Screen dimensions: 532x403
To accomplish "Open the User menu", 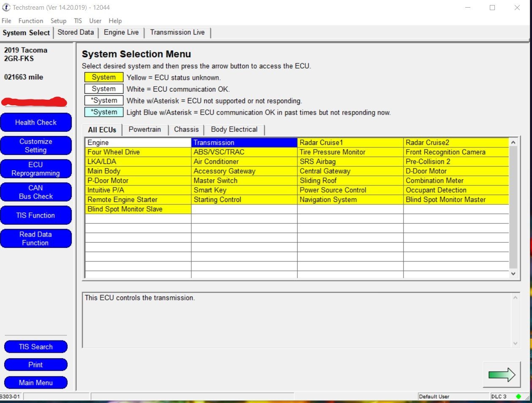I will coord(95,21).
